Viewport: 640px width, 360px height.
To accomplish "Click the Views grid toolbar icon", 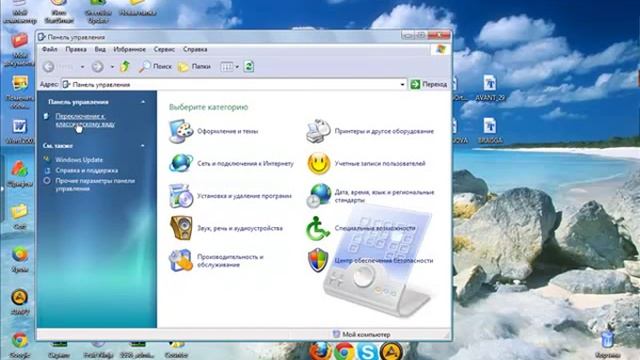I will point(227,67).
